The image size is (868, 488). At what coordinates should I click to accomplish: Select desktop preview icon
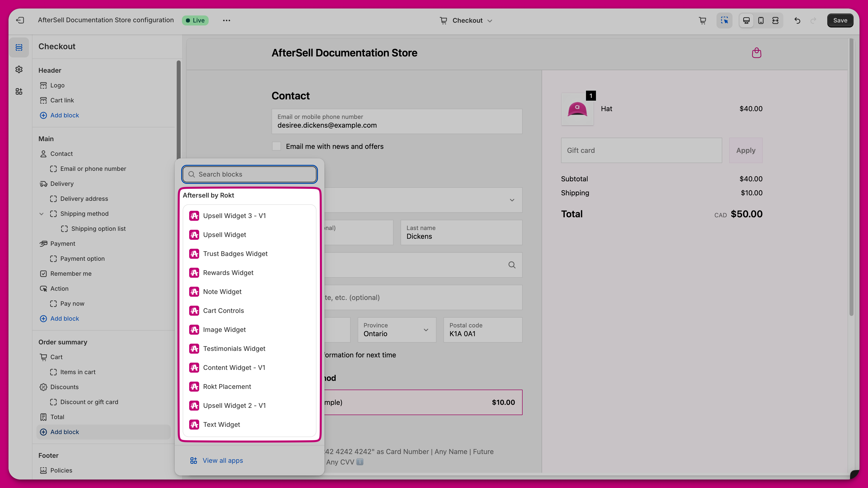click(746, 20)
